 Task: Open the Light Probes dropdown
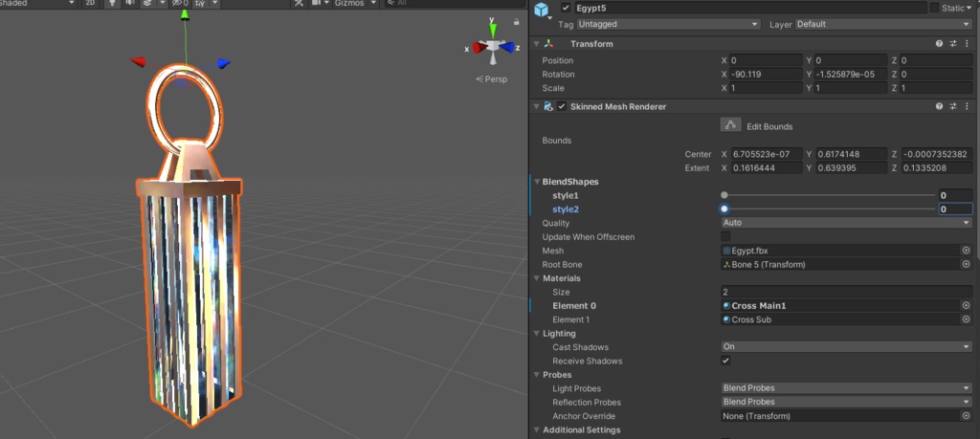click(847, 387)
